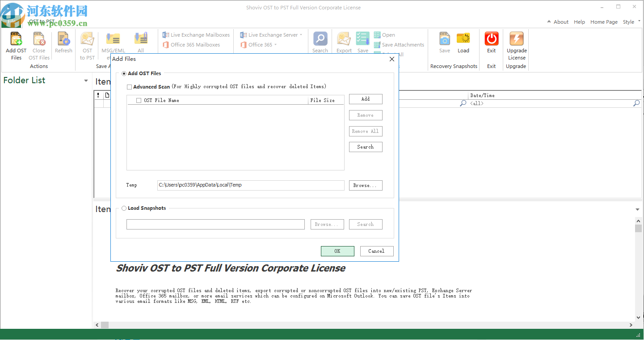
Task: Click Save Attachments in the ribbon
Action: click(x=399, y=45)
